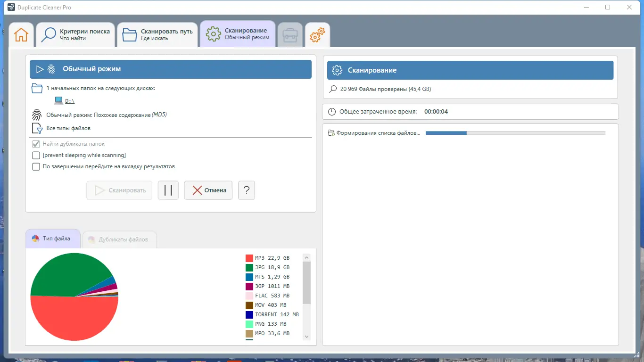Image resolution: width=644 pixels, height=362 pixels.
Task: Cancel the scan with 'Отмена'
Action: (x=208, y=190)
